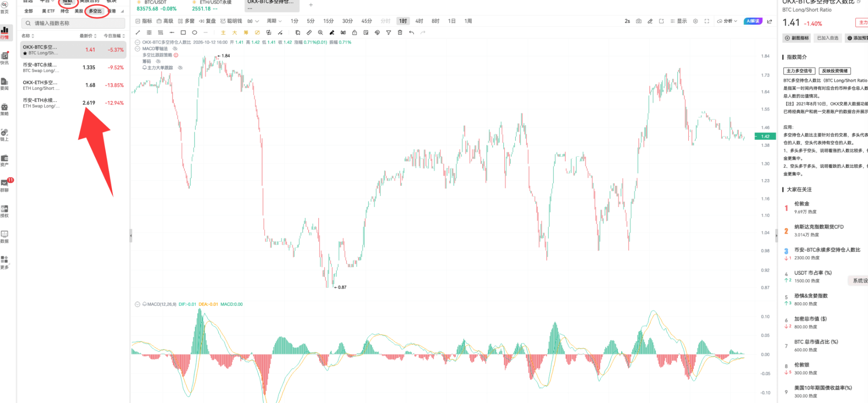
Task: Click the index name search field
Action: (x=73, y=23)
